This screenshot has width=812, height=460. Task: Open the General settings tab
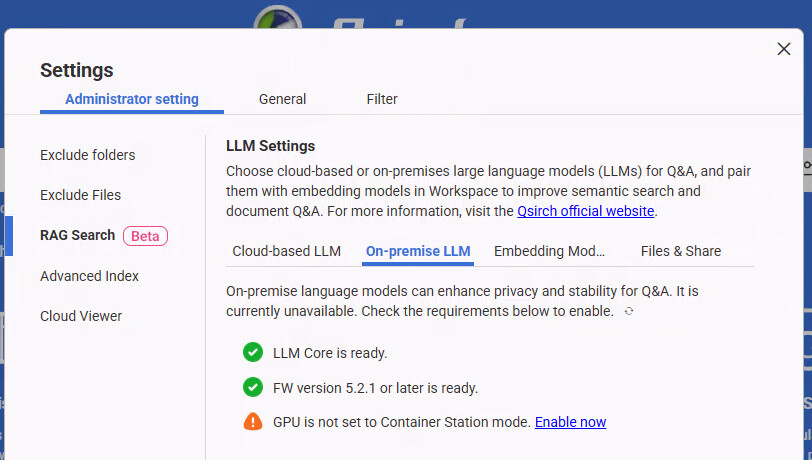282,99
